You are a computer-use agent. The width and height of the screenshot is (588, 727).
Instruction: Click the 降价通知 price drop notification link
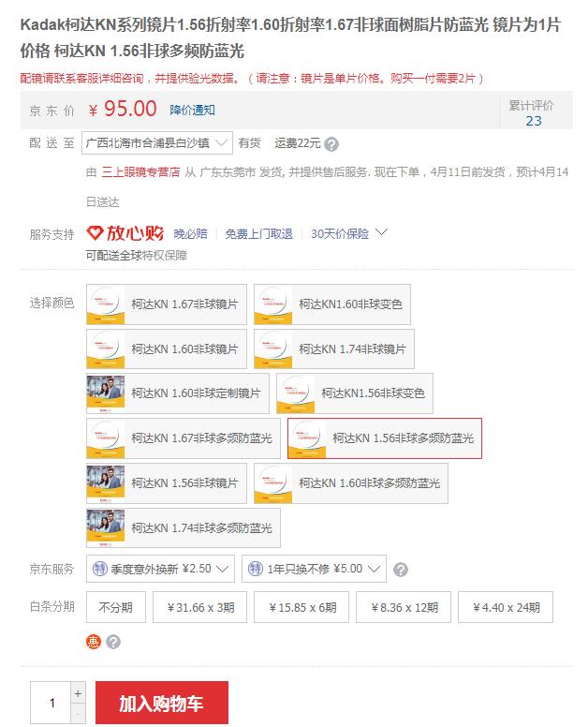pos(192,111)
